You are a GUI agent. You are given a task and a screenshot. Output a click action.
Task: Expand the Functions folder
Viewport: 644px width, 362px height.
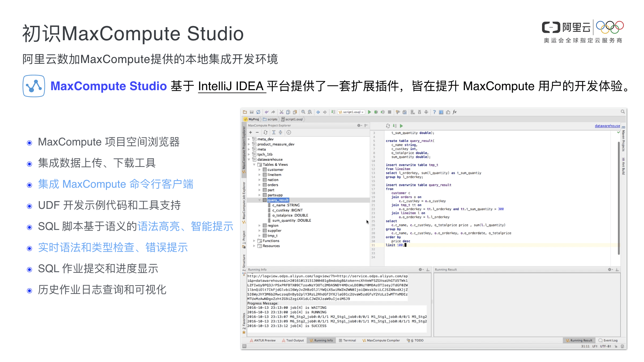(254, 241)
